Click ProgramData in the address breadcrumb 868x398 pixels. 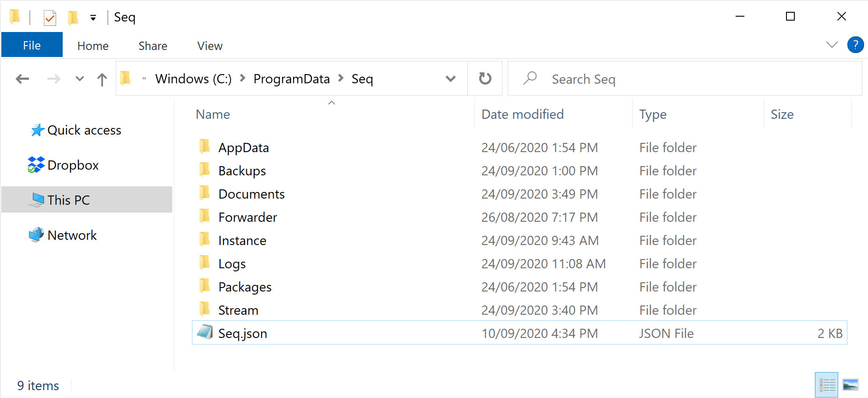pos(292,79)
